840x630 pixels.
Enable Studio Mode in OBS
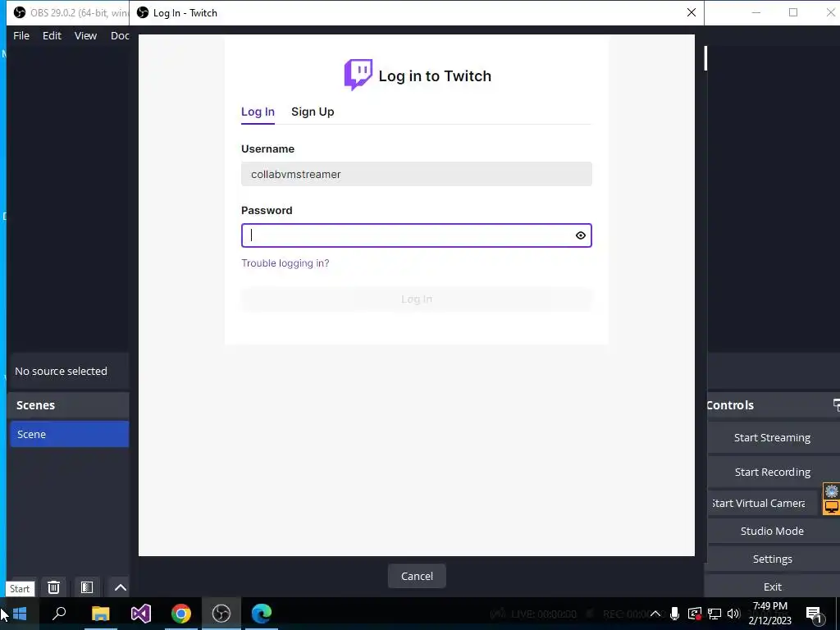coord(772,531)
